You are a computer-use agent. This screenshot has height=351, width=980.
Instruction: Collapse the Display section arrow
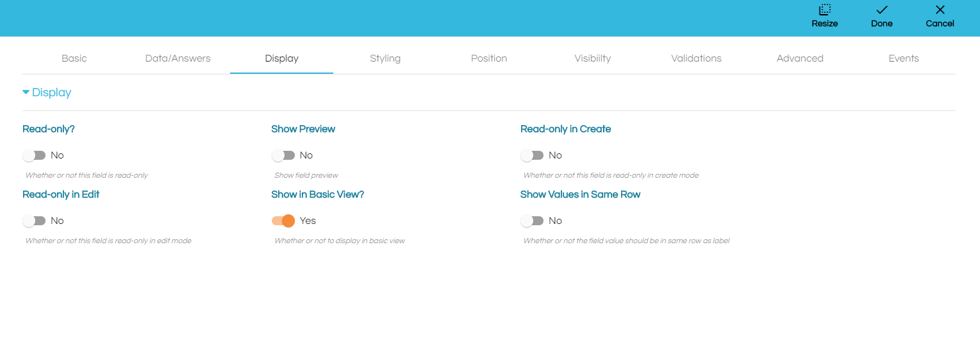(26, 92)
